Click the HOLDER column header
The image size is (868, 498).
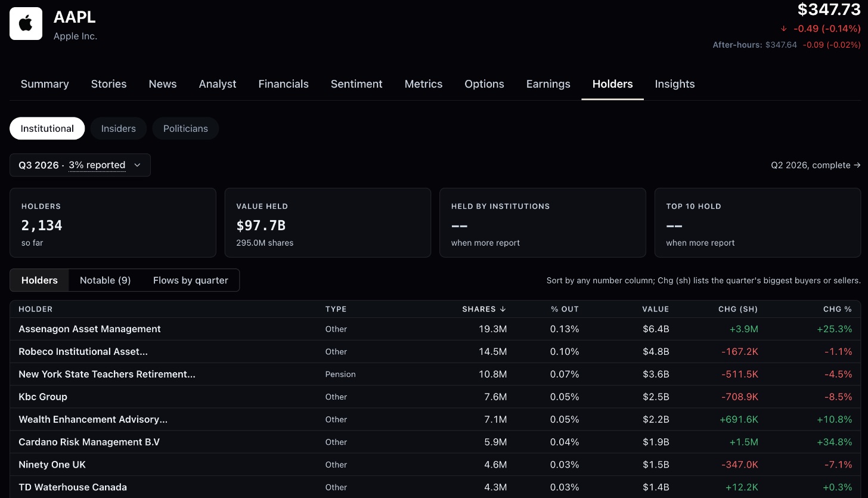point(36,309)
